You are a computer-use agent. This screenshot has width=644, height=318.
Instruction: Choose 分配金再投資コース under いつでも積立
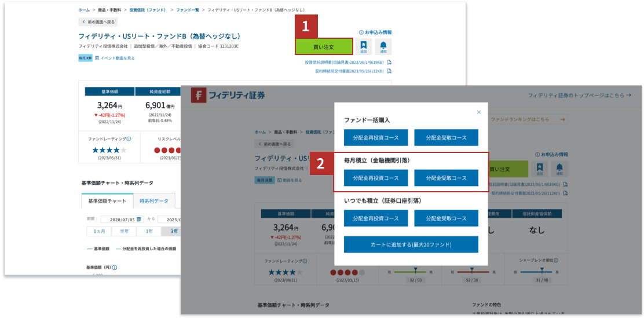point(376,218)
